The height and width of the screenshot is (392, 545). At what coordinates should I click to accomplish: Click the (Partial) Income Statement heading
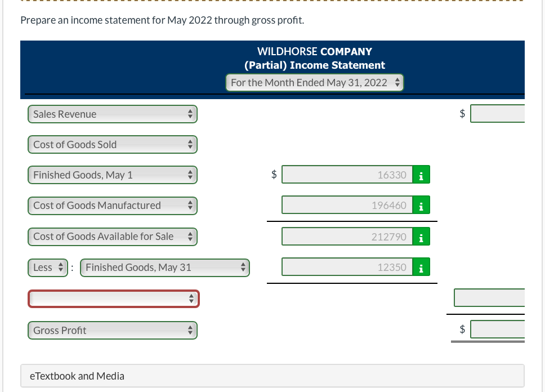(315, 65)
